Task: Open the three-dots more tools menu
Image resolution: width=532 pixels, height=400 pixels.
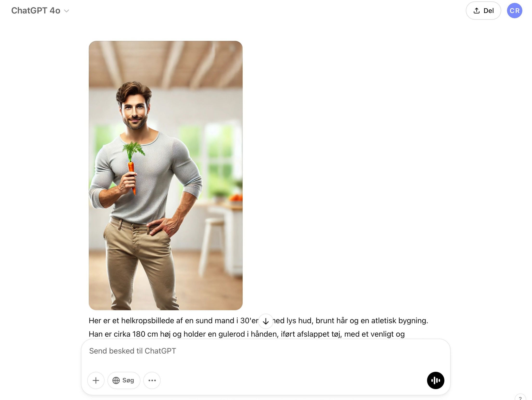Action: point(152,380)
